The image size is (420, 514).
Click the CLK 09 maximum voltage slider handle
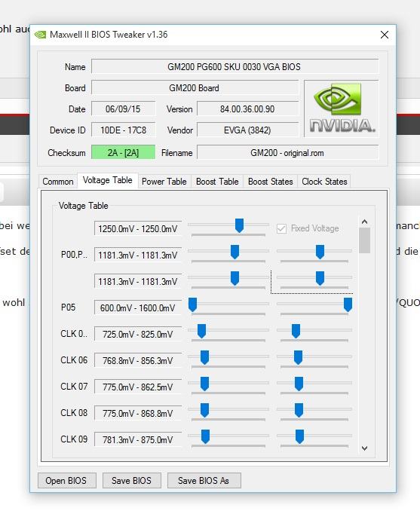click(299, 436)
